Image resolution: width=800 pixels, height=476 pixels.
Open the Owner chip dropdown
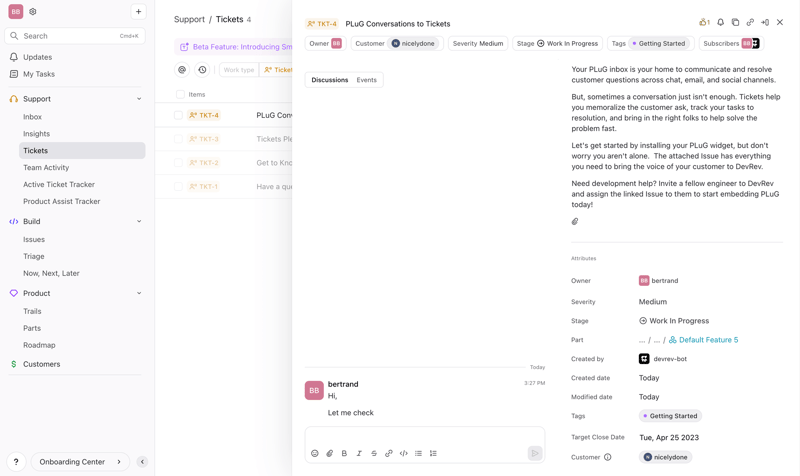[326, 43]
